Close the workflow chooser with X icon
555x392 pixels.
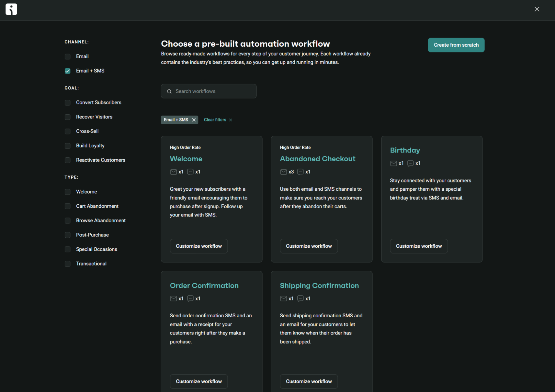[537, 9]
